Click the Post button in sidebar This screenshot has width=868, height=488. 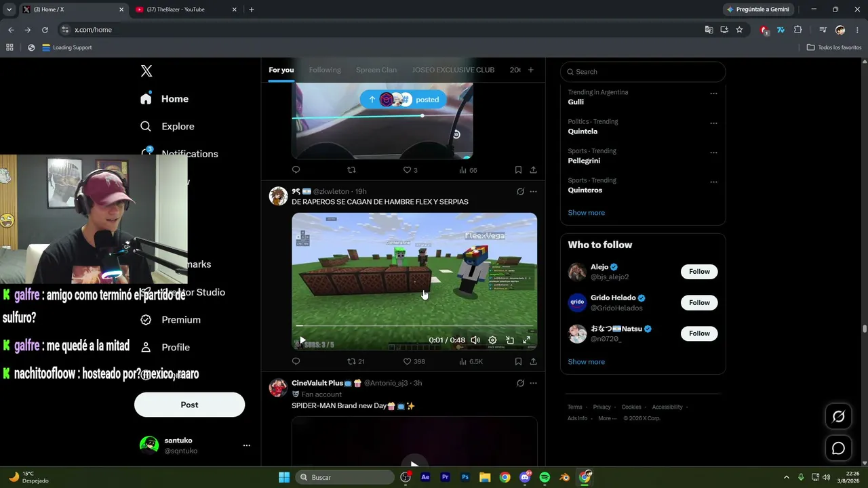[189, 405]
